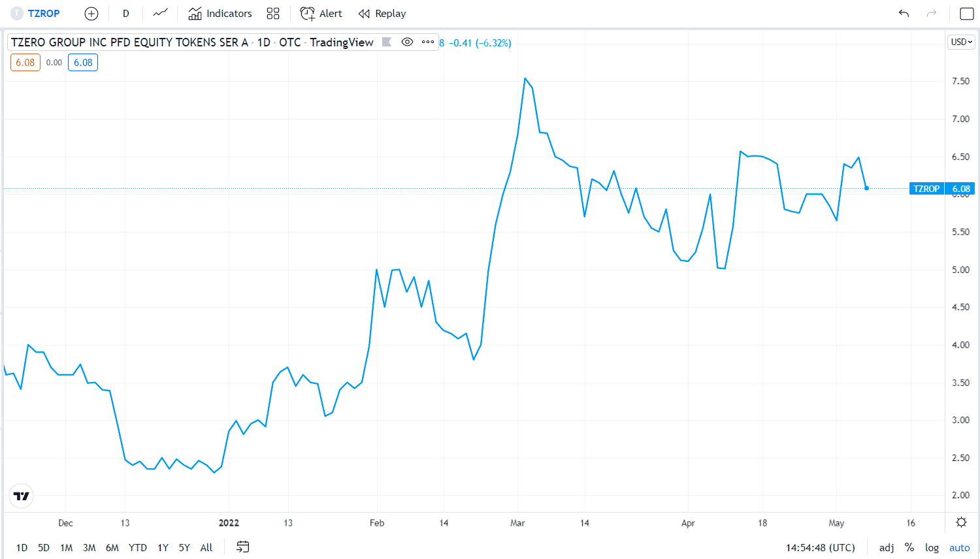980x559 pixels.
Task: Select the 6M time range
Action: click(112, 547)
